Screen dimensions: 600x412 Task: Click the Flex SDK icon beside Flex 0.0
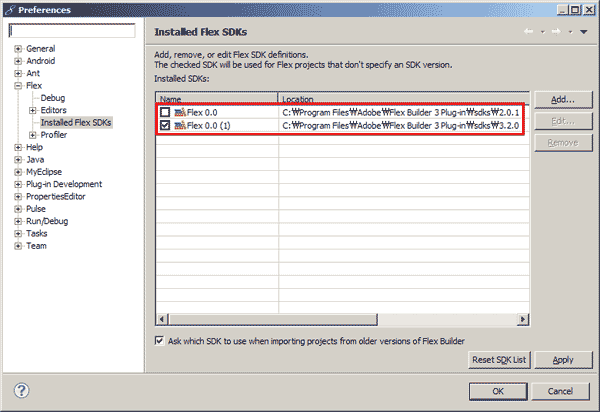pyautogui.click(x=180, y=112)
